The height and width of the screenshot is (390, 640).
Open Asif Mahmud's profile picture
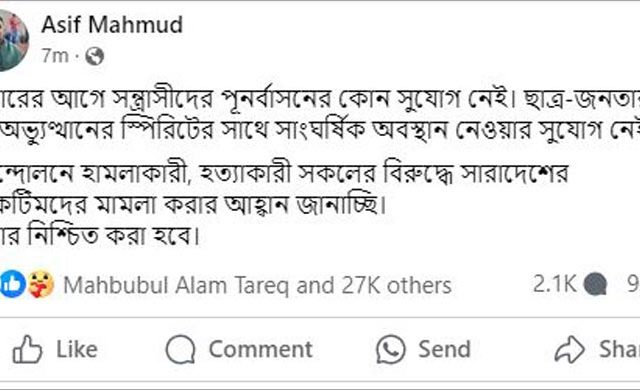coord(13,40)
